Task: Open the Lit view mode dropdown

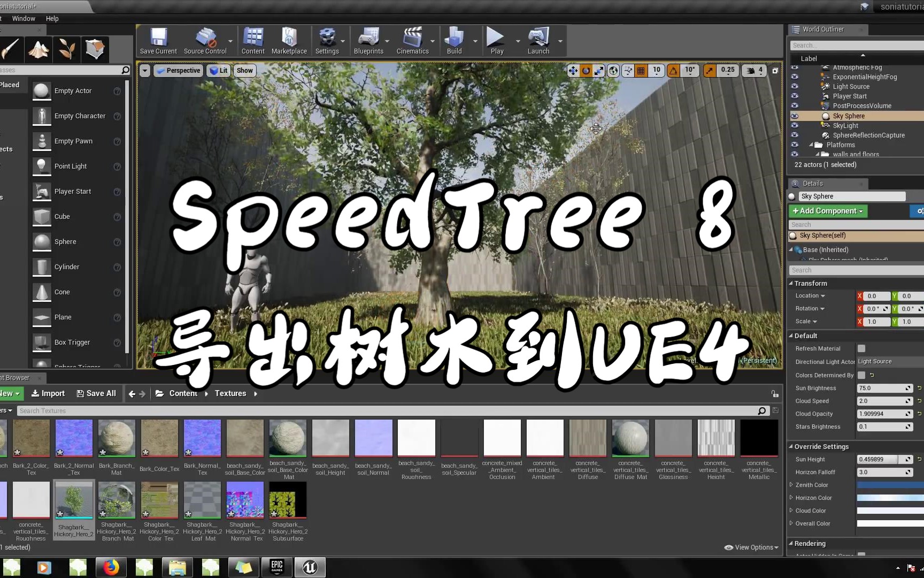Action: [x=218, y=70]
